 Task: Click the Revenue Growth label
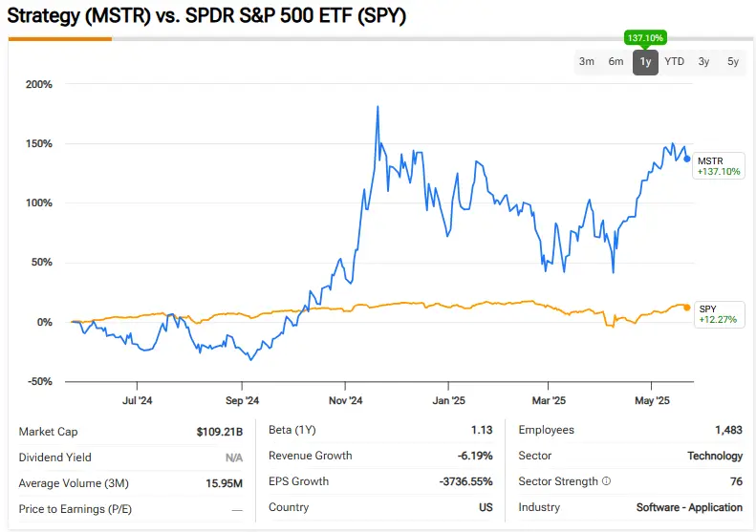311,456
